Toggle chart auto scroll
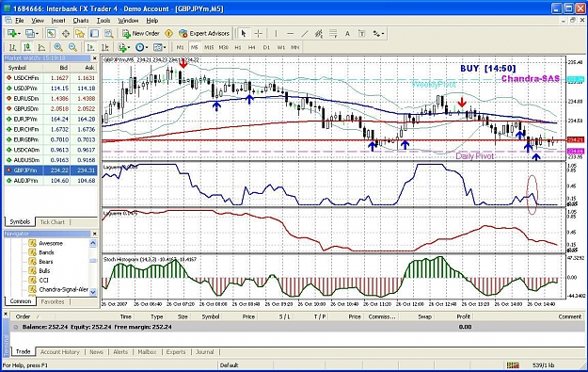Image resolution: width=588 pixels, height=372 pixels. [x=90, y=47]
